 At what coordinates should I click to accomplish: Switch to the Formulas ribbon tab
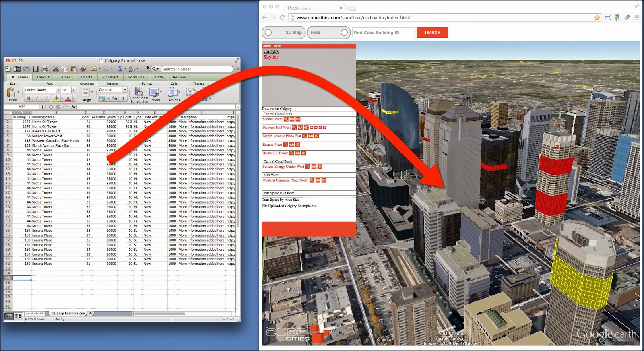[x=136, y=77]
